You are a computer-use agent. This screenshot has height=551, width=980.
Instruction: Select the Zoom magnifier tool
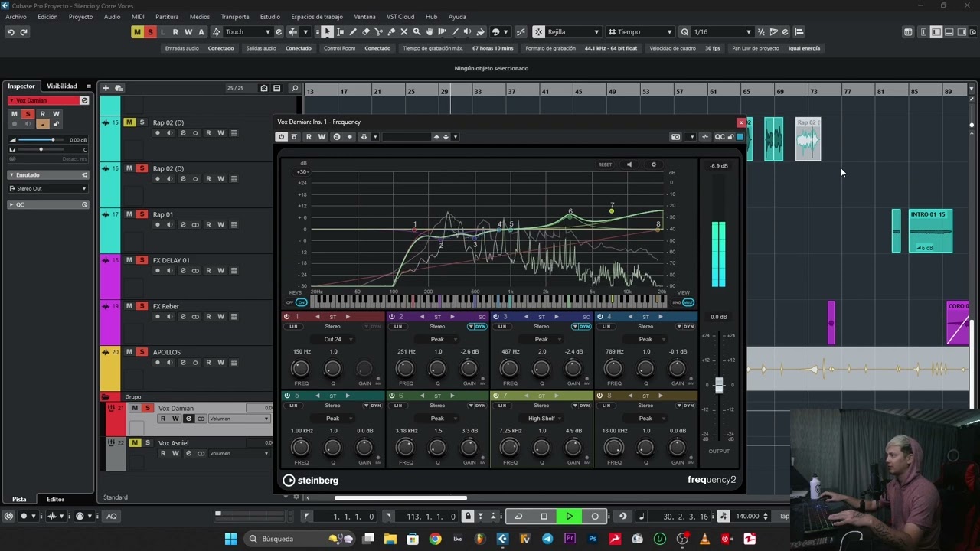(x=416, y=31)
